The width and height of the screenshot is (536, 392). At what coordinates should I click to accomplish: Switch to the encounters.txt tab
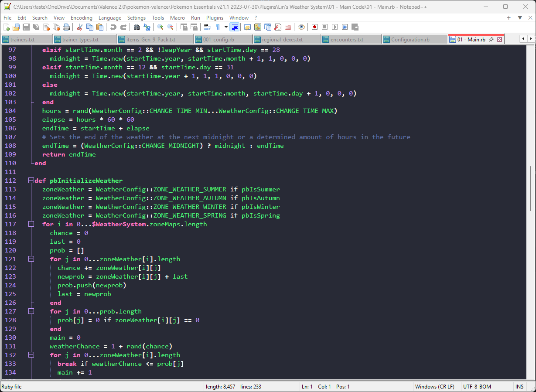click(347, 39)
